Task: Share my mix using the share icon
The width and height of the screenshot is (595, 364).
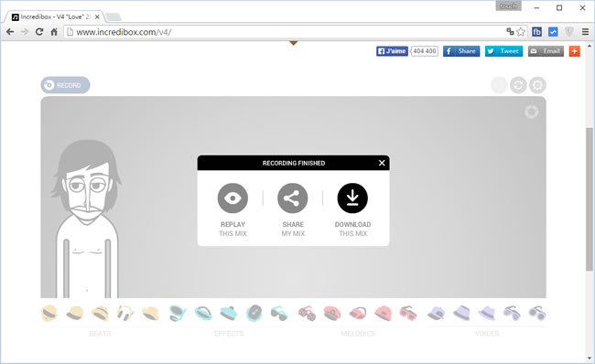Action: [x=293, y=198]
